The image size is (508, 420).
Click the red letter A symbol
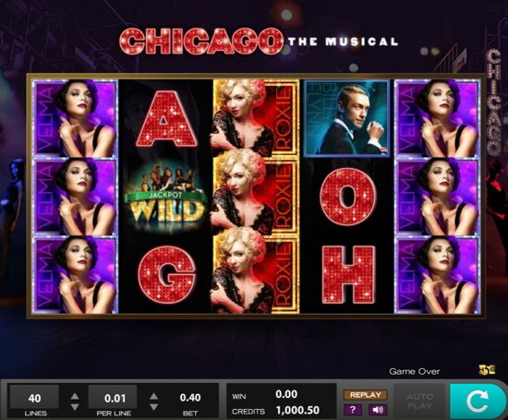coord(166,118)
